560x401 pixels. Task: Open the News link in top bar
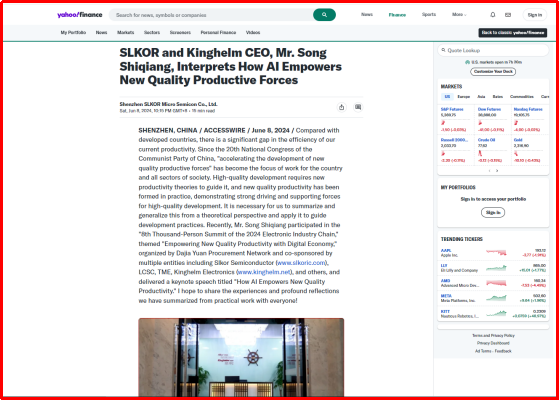367,15
